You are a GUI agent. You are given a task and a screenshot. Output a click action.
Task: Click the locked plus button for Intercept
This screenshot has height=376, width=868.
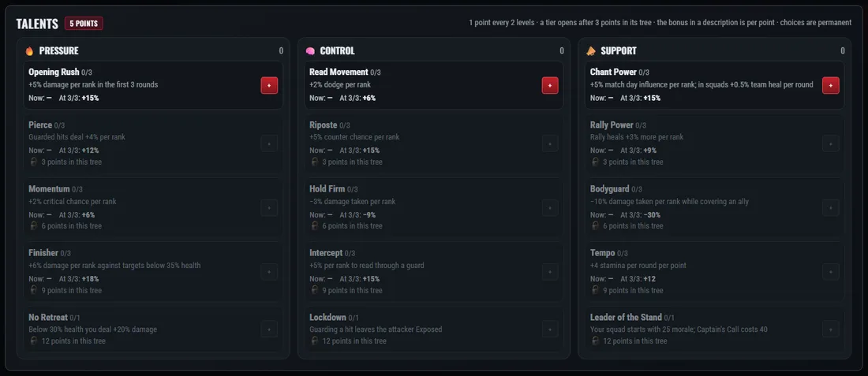click(x=550, y=272)
